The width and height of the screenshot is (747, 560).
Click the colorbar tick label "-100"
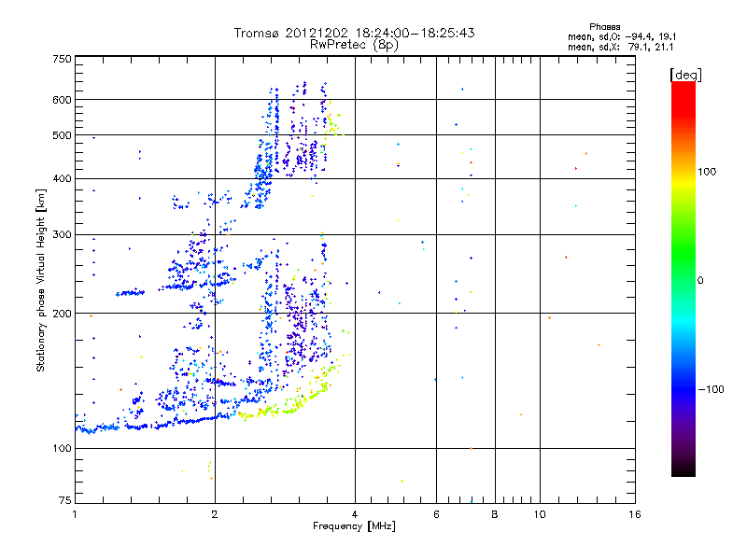point(711,389)
